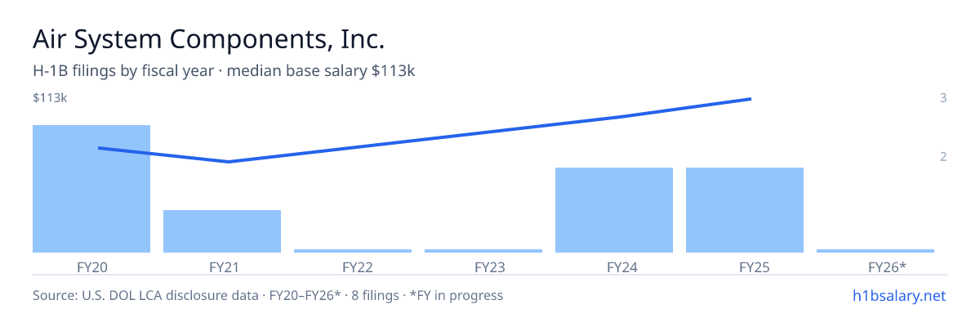Click the salary line's FY25 endpoint
Viewport: 980px width, 327px height.
750,99
